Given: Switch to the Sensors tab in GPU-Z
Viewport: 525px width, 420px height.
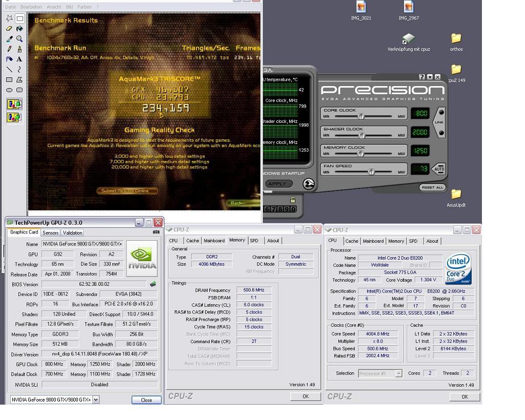Looking at the screenshot, I should tap(51, 233).
